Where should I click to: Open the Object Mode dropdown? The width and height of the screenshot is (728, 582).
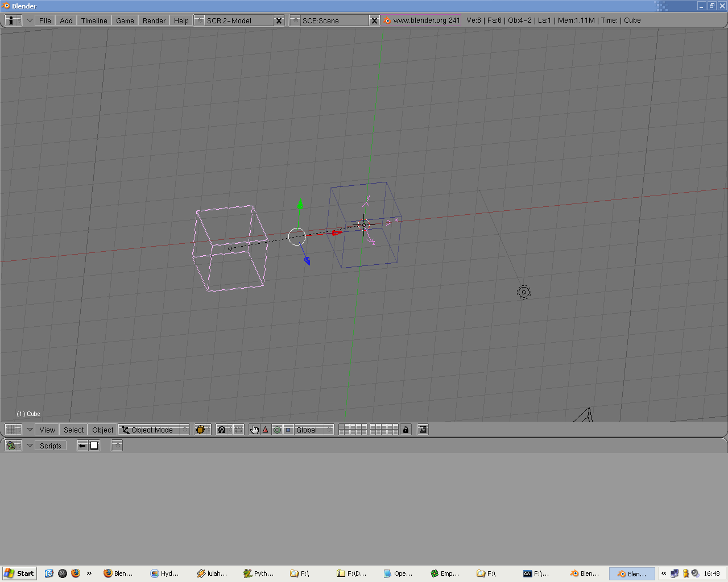click(x=154, y=430)
